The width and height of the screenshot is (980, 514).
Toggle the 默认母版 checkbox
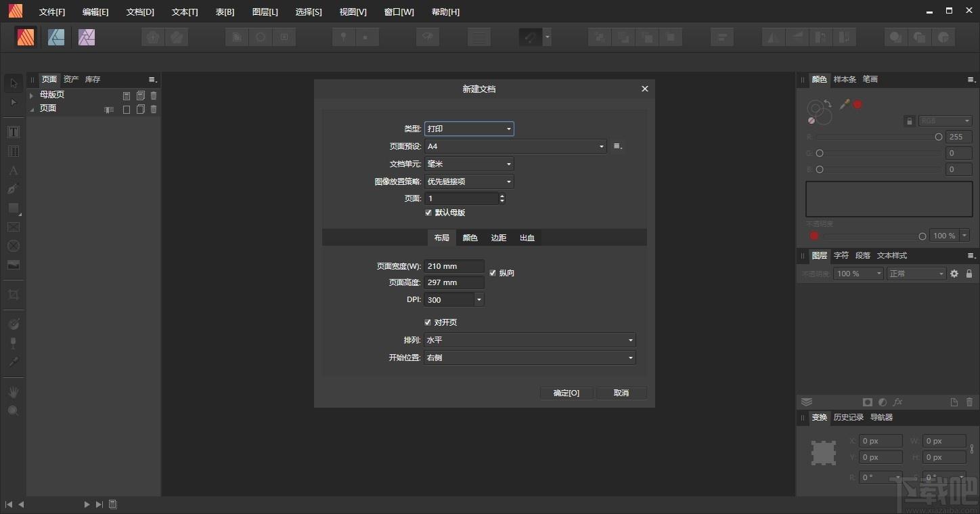coord(428,213)
